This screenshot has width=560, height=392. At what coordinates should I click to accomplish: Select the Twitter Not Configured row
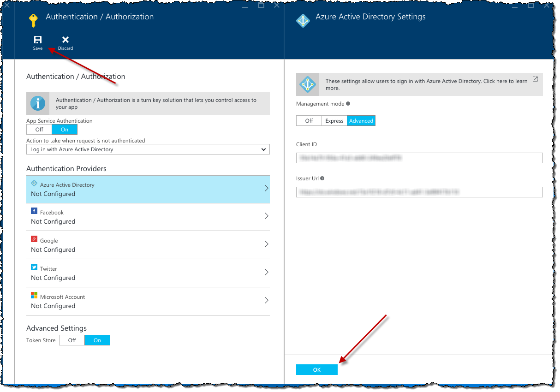click(148, 273)
